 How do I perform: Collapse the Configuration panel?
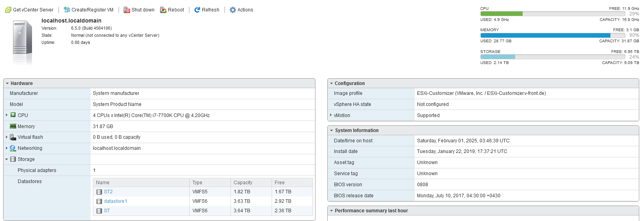pos(331,83)
